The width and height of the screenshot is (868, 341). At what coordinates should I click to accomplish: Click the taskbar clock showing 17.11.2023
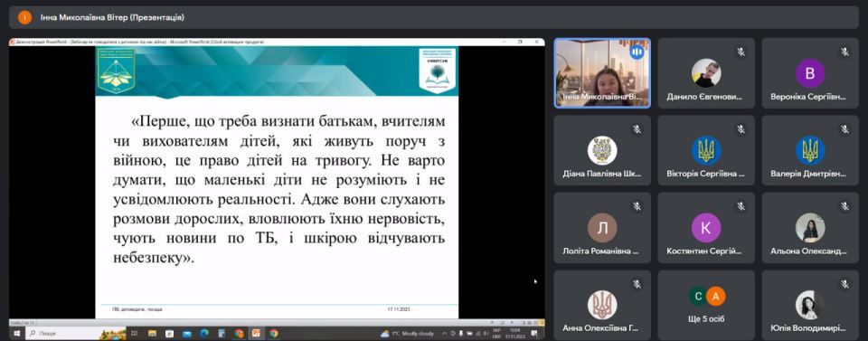[x=514, y=334]
